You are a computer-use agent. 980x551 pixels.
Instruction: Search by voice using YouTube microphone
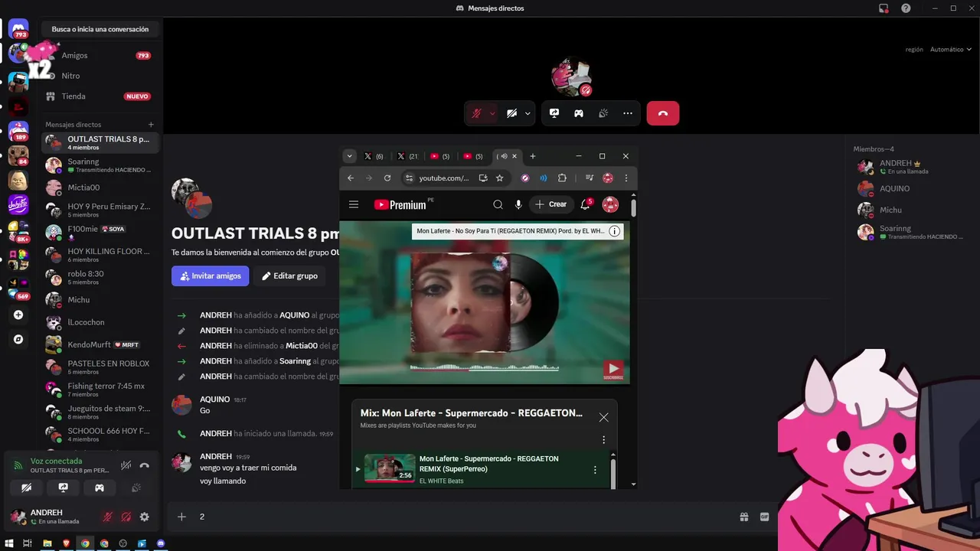pos(518,204)
